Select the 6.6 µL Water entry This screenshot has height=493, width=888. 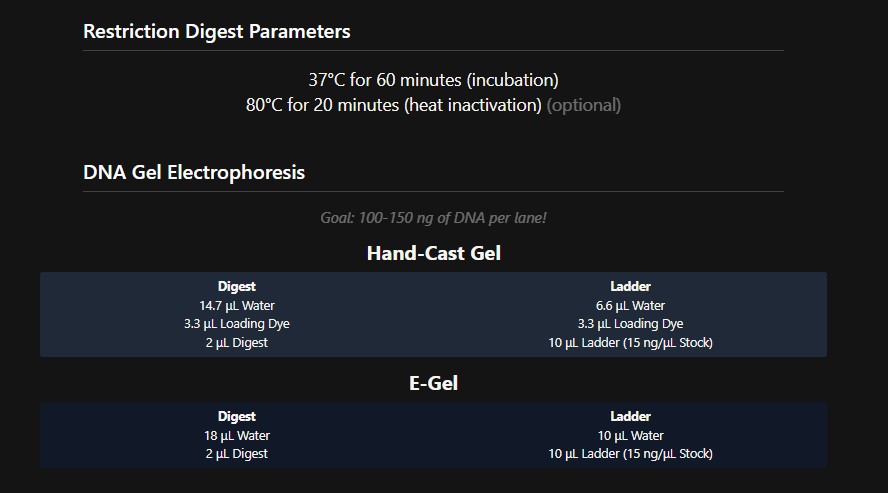point(630,305)
